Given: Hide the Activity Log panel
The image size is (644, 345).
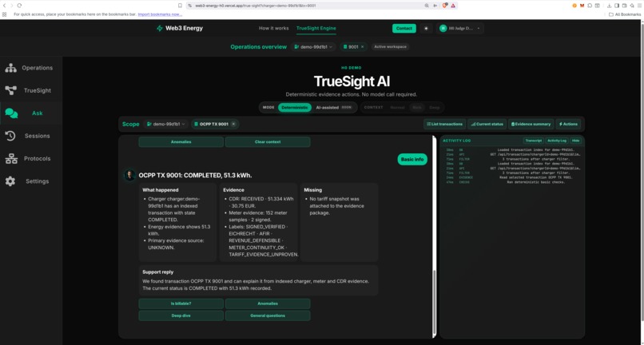Looking at the screenshot, I should [x=576, y=141].
